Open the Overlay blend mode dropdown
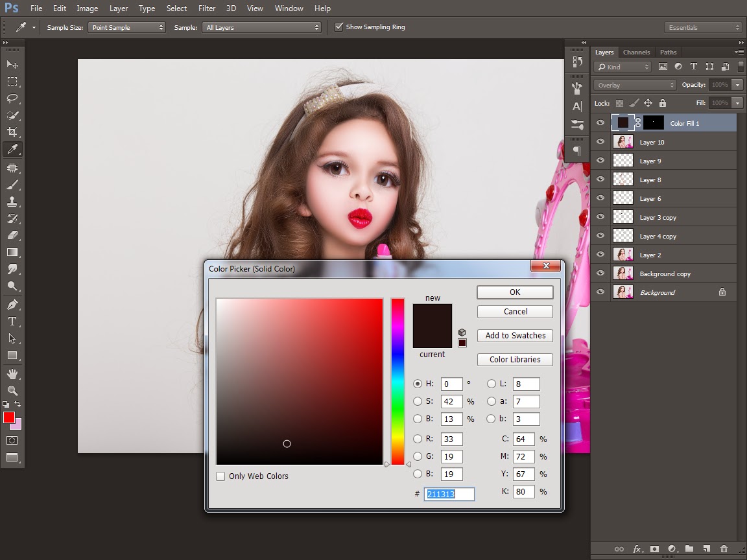747x560 pixels. 635,85
